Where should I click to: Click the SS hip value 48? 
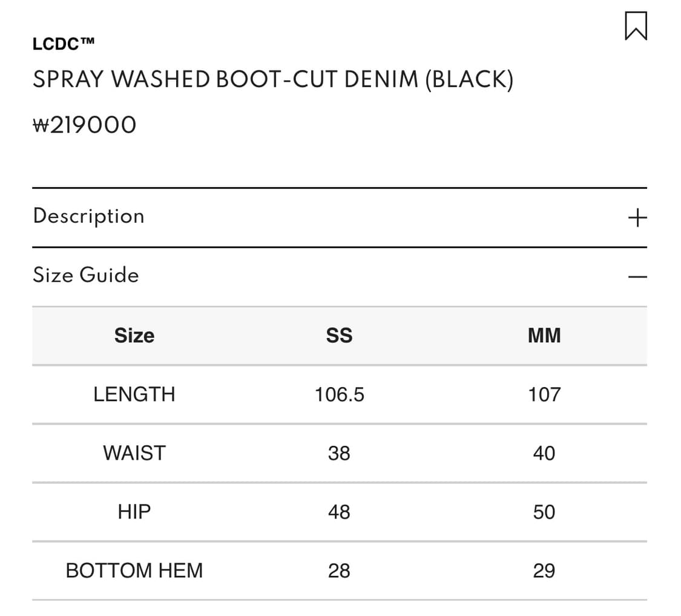pyautogui.click(x=339, y=512)
